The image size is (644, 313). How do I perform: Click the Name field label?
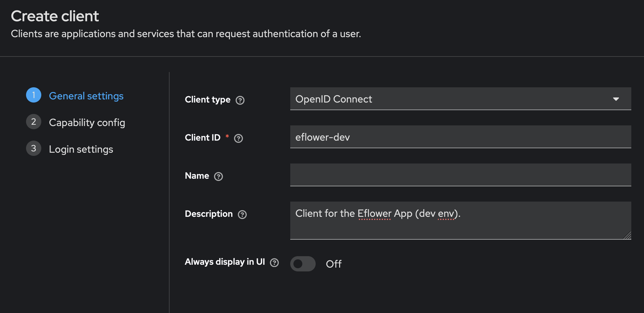(x=197, y=176)
